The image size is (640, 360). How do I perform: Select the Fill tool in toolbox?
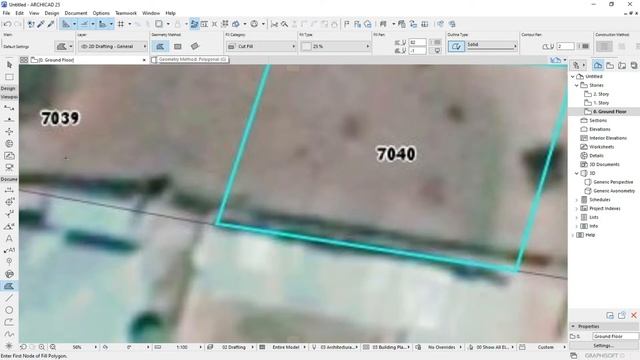(x=9, y=286)
